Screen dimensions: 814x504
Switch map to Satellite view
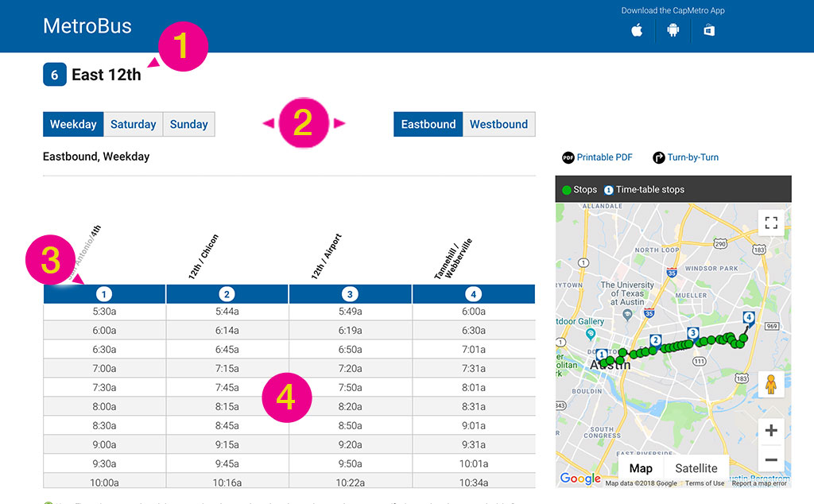point(696,468)
